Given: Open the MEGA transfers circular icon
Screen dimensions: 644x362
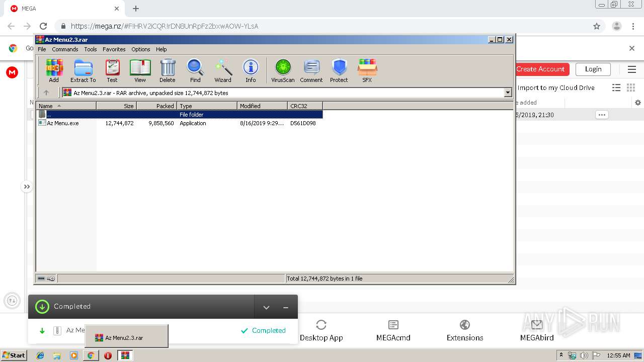Looking at the screenshot, I should point(12,301).
